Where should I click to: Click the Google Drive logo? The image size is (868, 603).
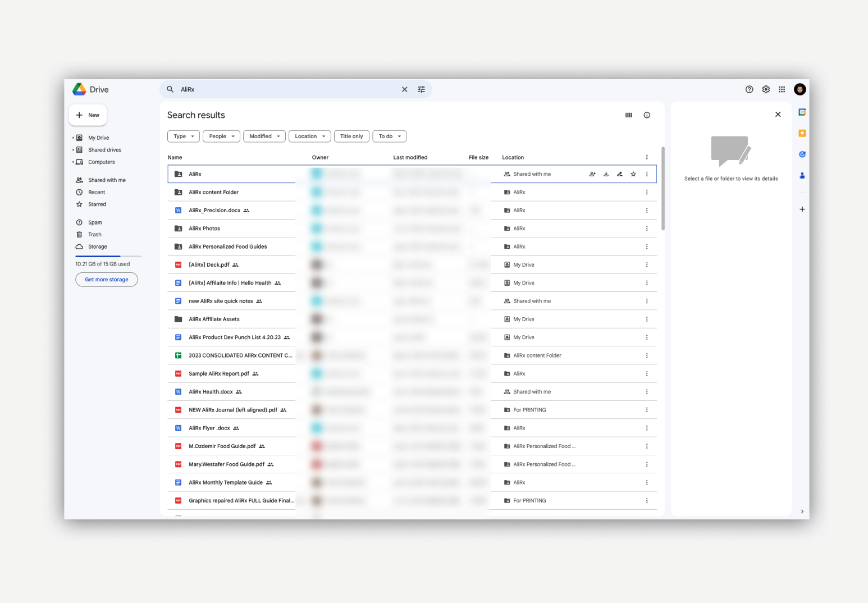click(x=79, y=89)
